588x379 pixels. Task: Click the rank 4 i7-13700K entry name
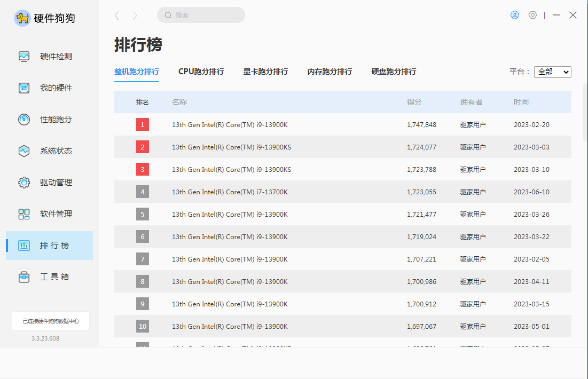[230, 192]
